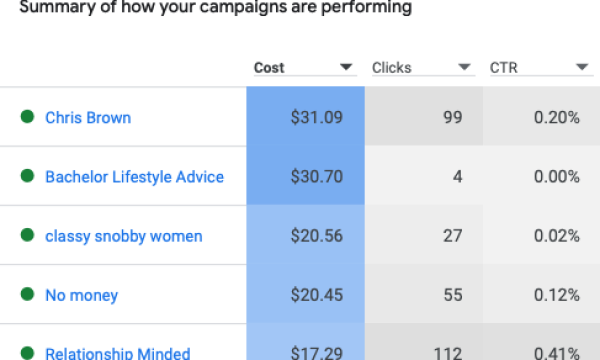Click Relationship Minded green status icon
Screen dimensions: 600x360
point(27,353)
